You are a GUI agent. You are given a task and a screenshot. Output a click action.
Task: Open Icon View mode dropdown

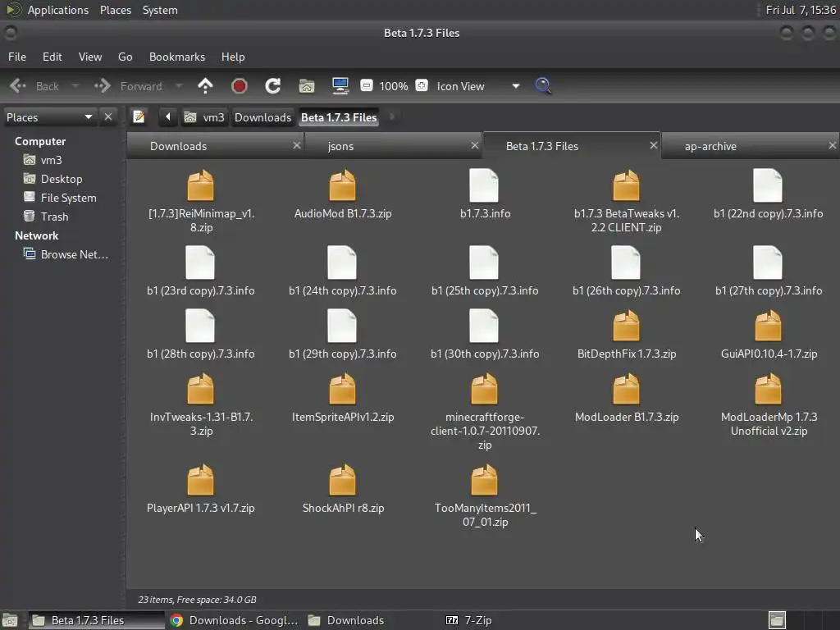tap(477, 85)
